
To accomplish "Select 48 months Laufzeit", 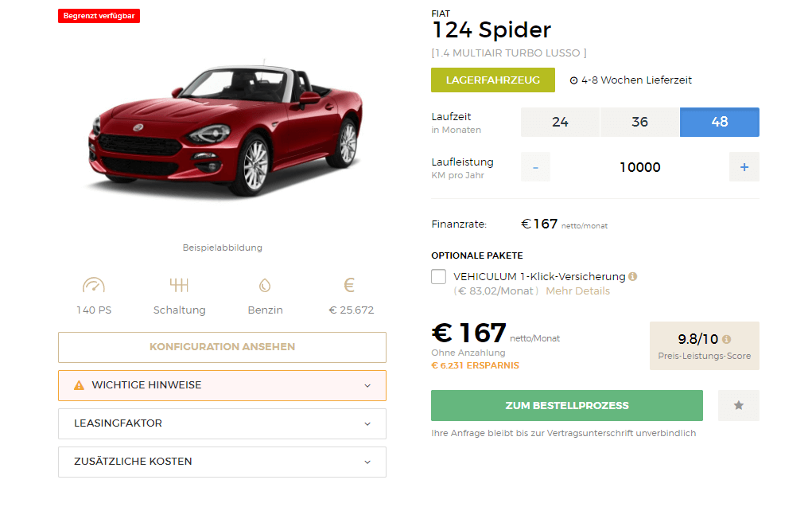I will pyautogui.click(x=719, y=123).
